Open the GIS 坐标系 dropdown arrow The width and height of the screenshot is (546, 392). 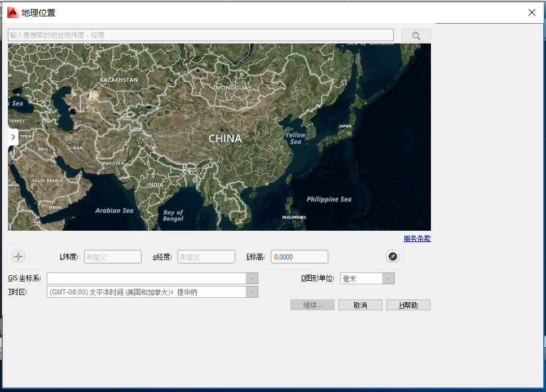pos(252,278)
